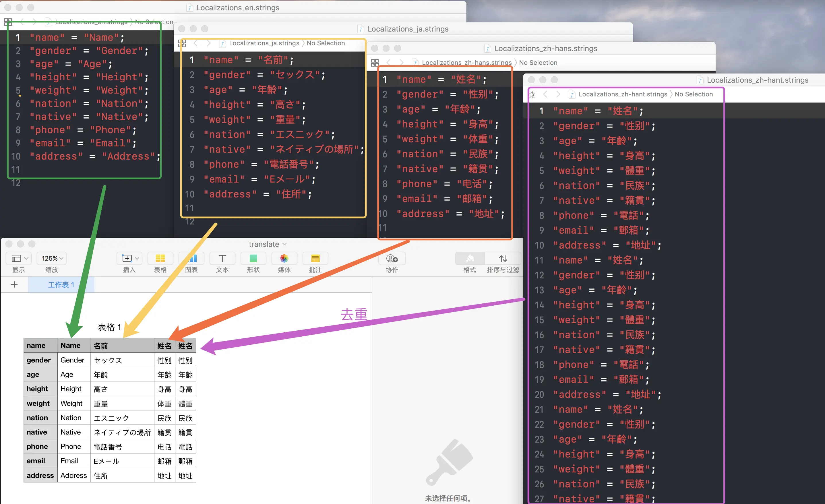Open the No Selection jump bar menu in Localizations_zh-hans.strings
Viewport: 825px width, 504px height.
pyautogui.click(x=538, y=62)
